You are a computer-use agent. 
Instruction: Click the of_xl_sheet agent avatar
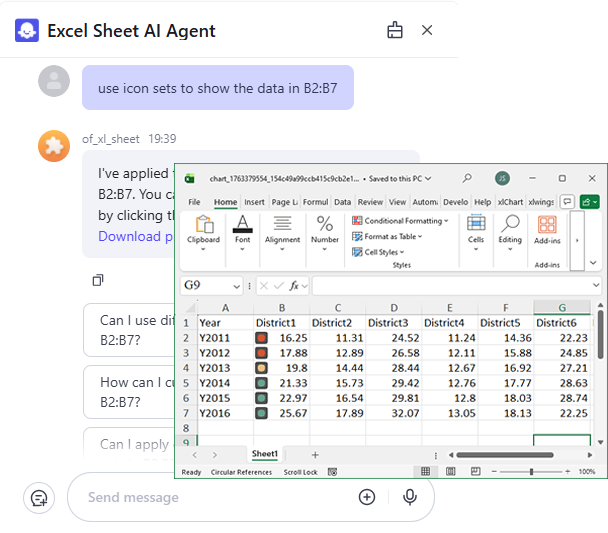pyautogui.click(x=54, y=146)
